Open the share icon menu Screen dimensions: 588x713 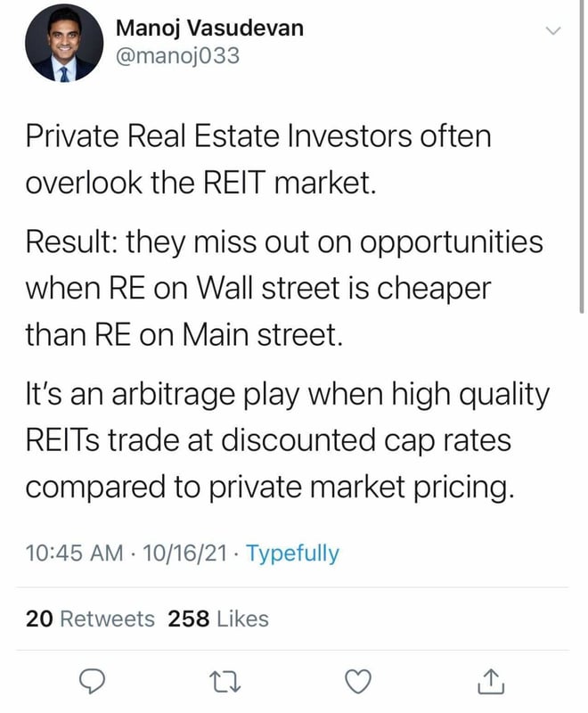tap(491, 681)
